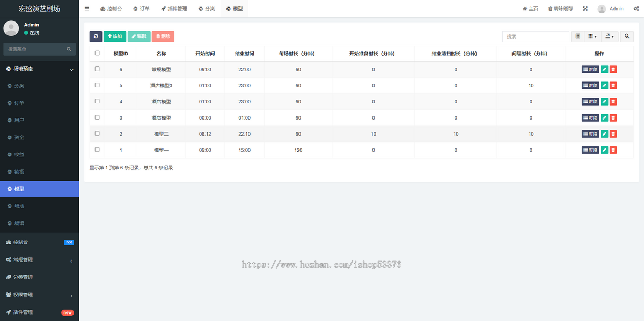
Task: Delete model ID 4 with trash icon
Action: click(613, 102)
